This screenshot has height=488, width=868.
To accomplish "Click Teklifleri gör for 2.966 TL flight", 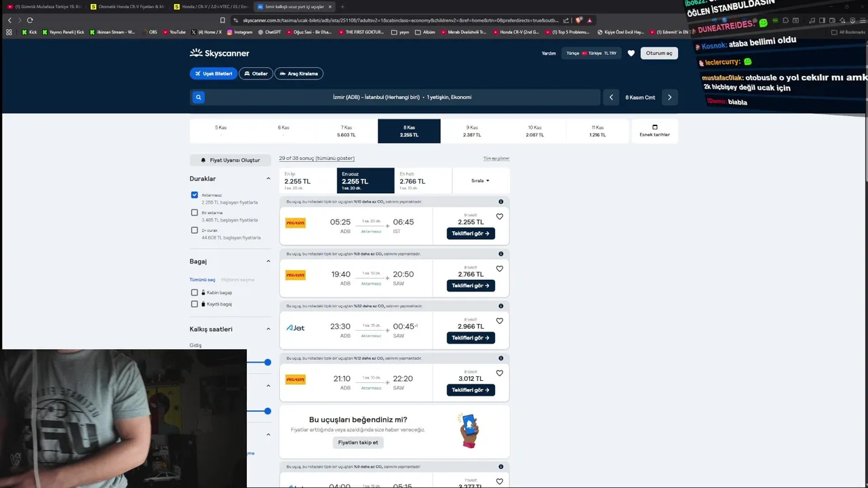I will [471, 338].
